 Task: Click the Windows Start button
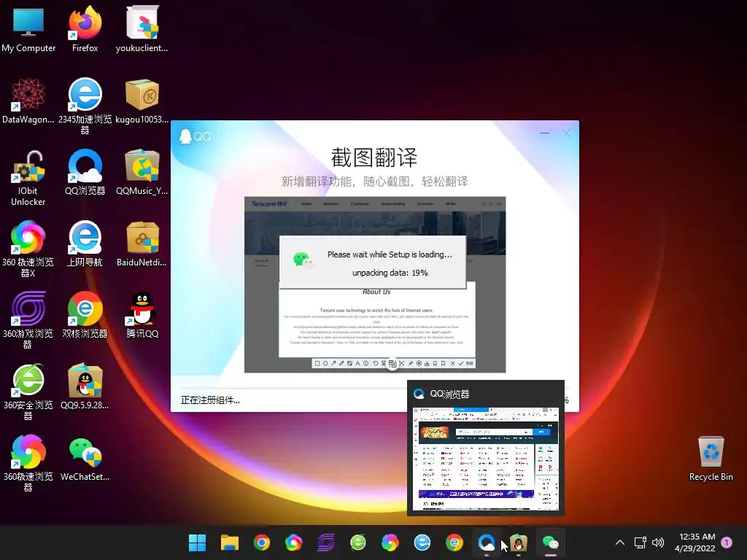197,542
